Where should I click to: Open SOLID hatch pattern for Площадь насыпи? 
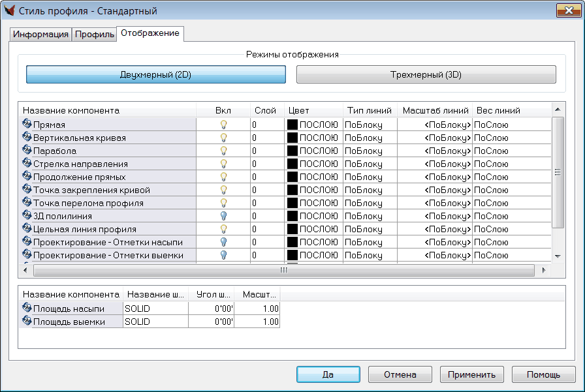click(155, 309)
